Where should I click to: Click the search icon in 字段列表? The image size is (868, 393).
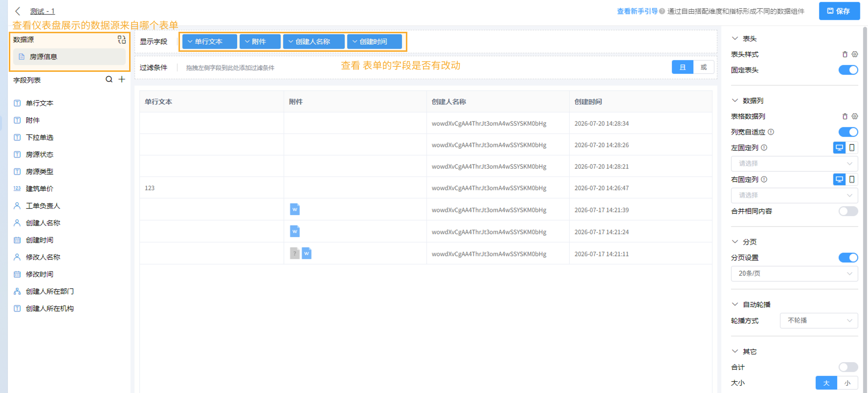[x=109, y=79]
